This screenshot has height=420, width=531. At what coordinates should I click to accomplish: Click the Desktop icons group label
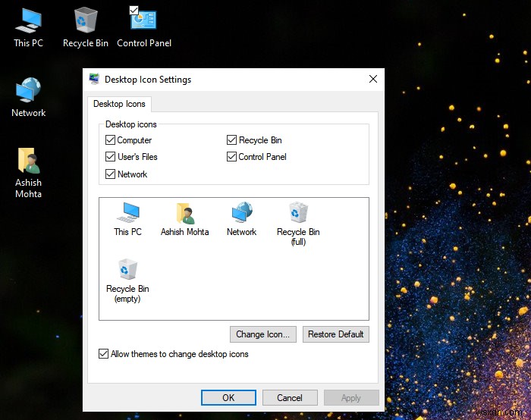(x=131, y=124)
